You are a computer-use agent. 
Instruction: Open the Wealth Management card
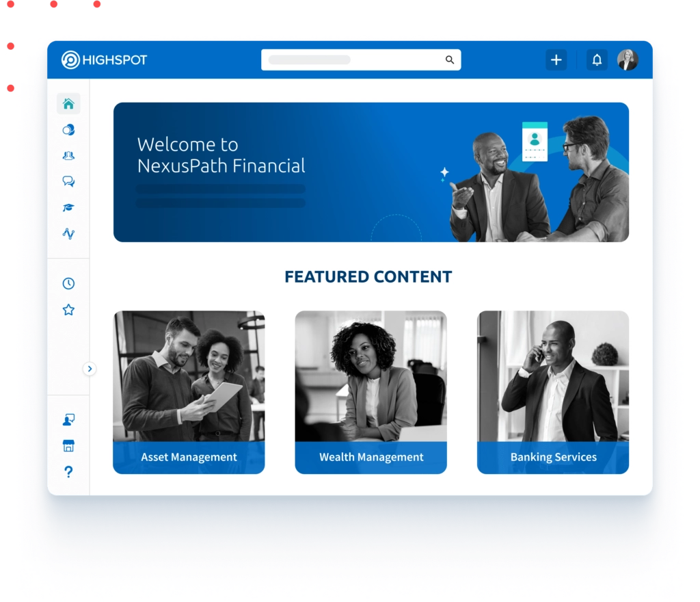coord(371,392)
